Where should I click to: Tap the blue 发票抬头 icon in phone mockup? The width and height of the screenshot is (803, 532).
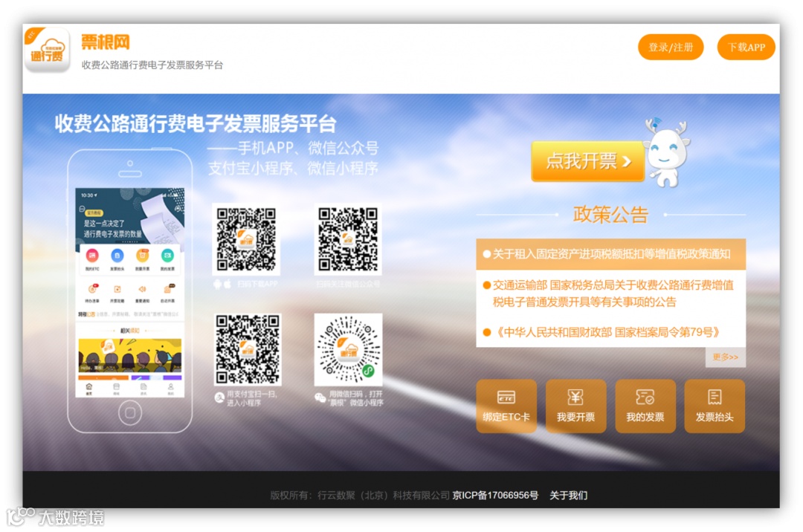pos(117,256)
